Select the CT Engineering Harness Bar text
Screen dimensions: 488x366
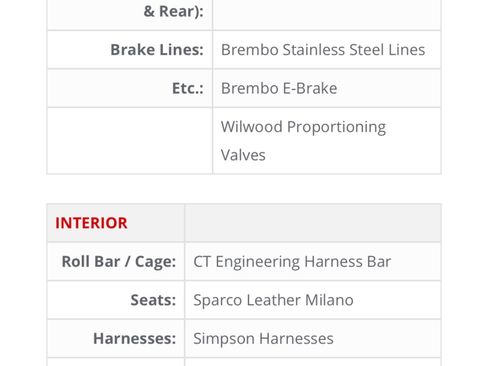pyautogui.click(x=292, y=262)
